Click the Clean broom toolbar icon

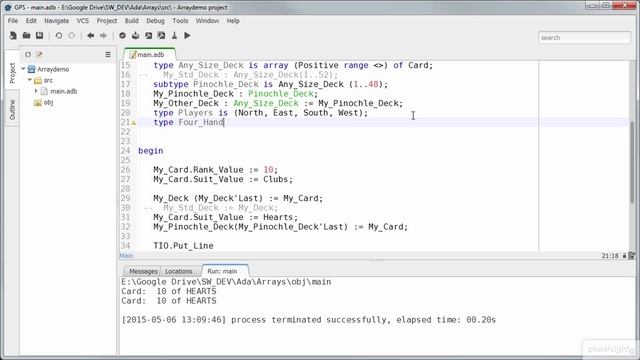pos(174,36)
